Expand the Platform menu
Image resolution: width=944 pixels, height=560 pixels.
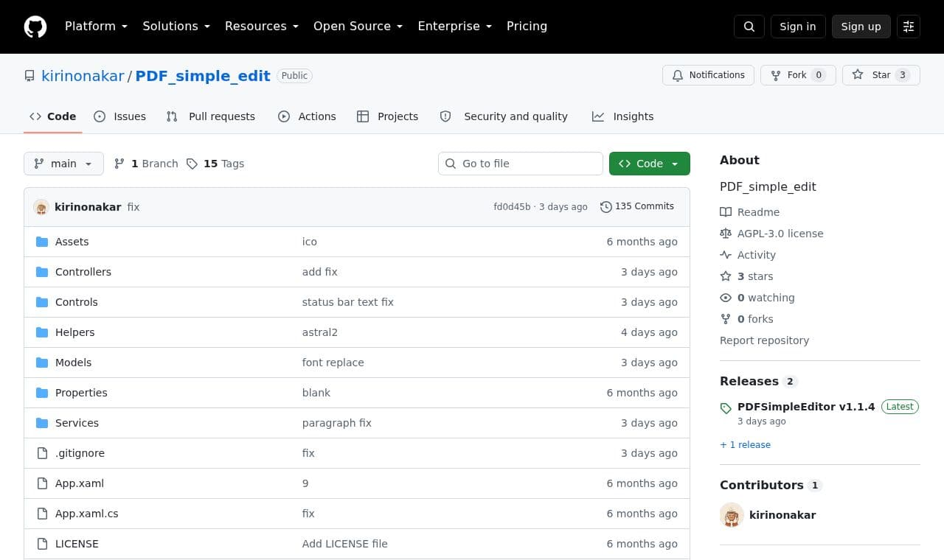point(97,27)
